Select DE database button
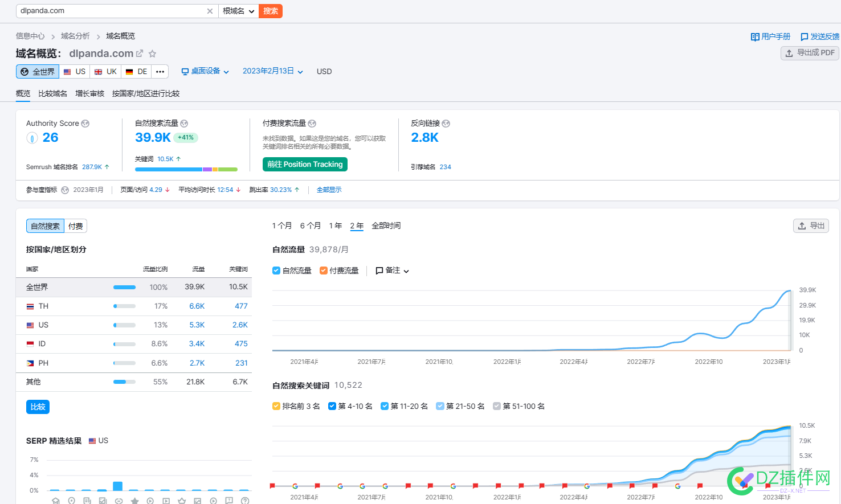Image resolution: width=841 pixels, height=504 pixels. tap(137, 72)
